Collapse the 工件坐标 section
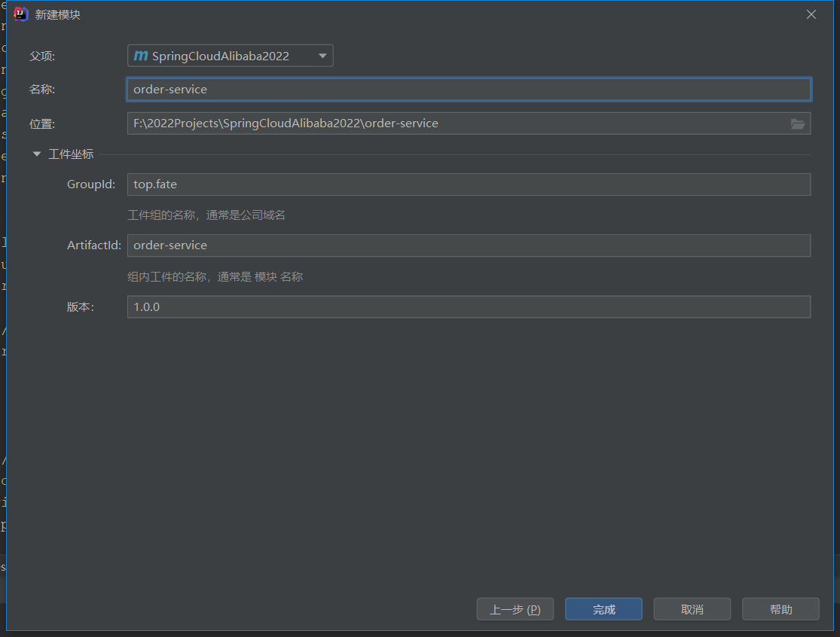Viewport: 840px width, 637px height. click(x=36, y=154)
